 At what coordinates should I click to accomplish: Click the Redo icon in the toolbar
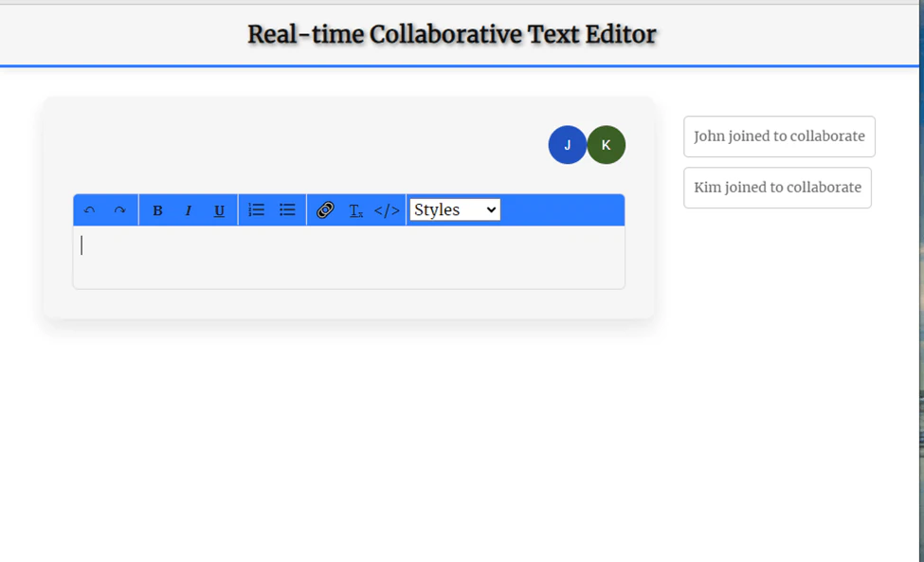point(119,209)
